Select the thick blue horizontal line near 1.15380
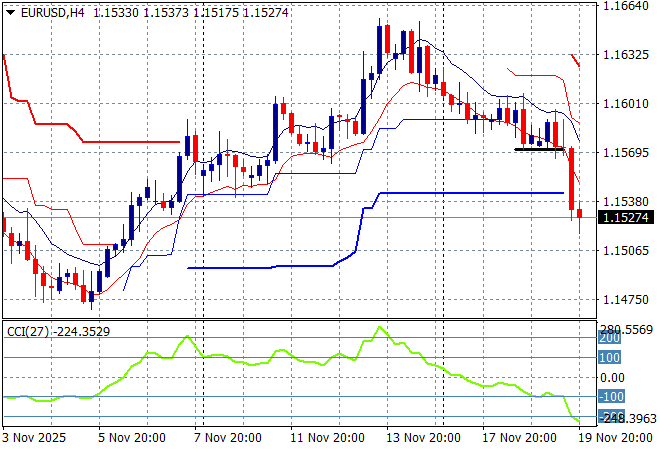This screenshot has height=450, width=660. [x=470, y=192]
